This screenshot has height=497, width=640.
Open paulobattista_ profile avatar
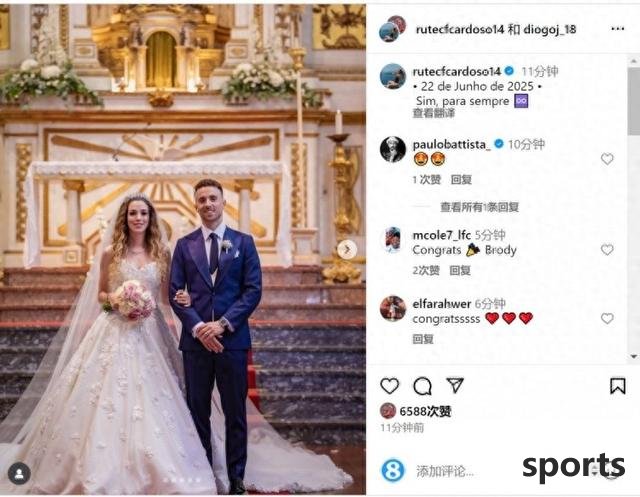393,149
